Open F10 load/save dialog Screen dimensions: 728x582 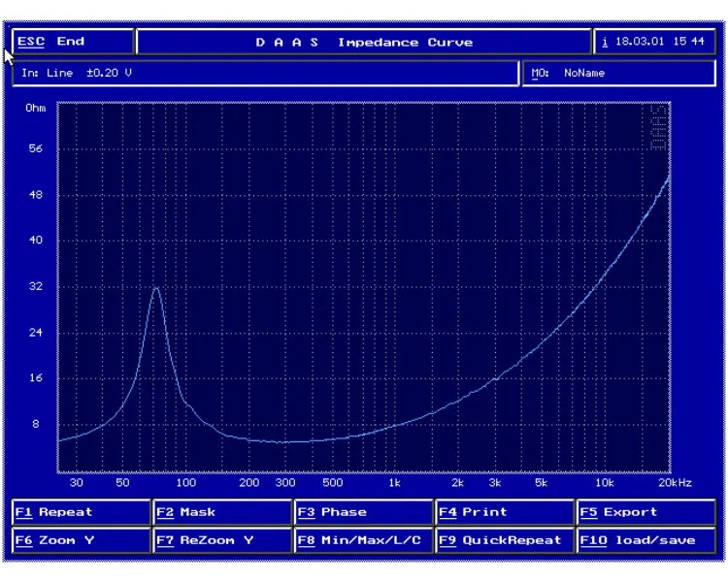point(645,540)
